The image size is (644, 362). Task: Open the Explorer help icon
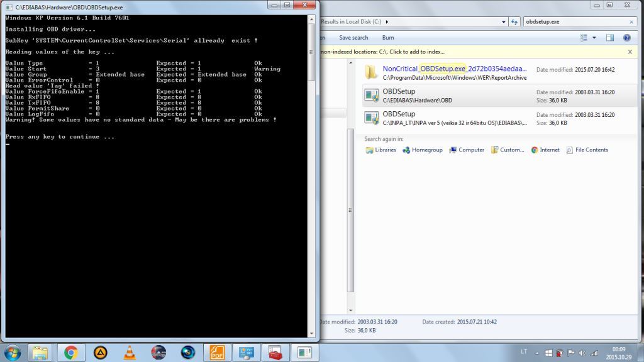click(x=627, y=38)
